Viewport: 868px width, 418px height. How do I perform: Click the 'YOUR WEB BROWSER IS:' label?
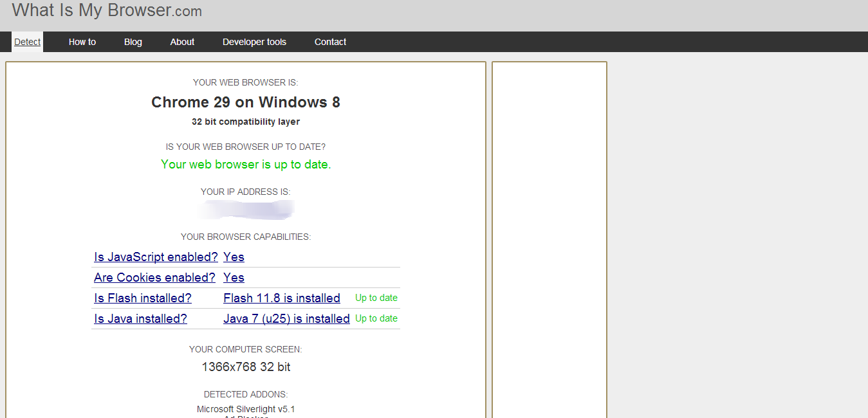point(246,82)
